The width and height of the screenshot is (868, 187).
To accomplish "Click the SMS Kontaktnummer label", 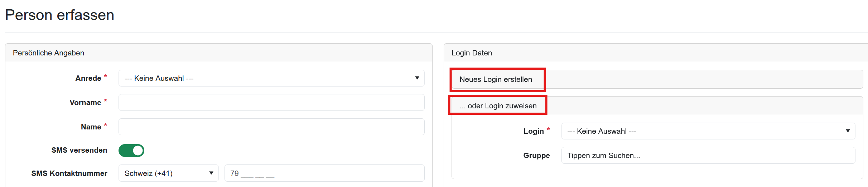I will (x=69, y=173).
